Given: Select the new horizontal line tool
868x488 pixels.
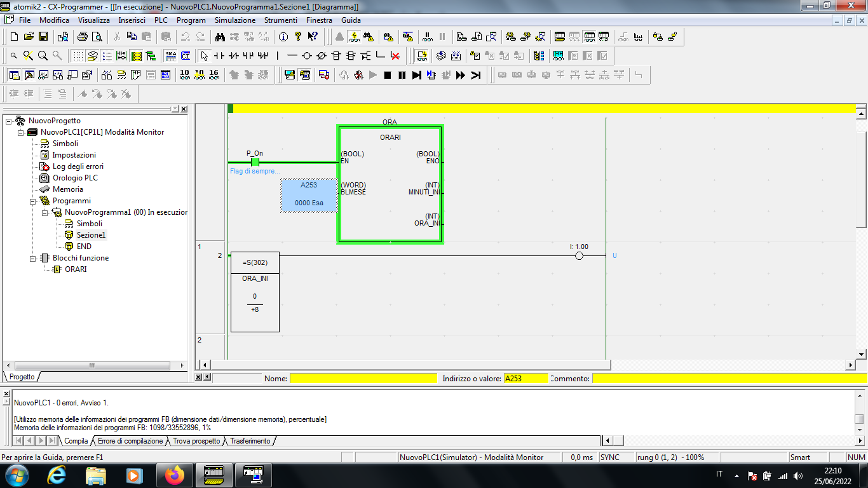Looking at the screenshot, I should click(292, 56).
